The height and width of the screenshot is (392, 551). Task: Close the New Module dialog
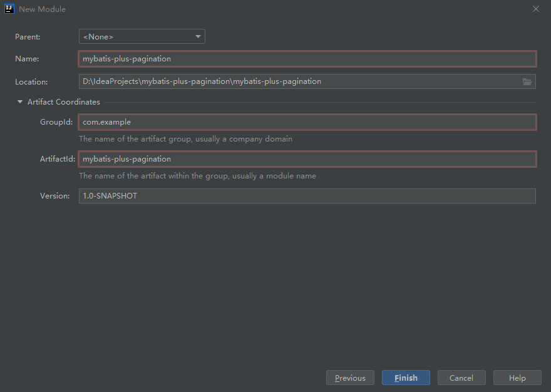(535, 9)
